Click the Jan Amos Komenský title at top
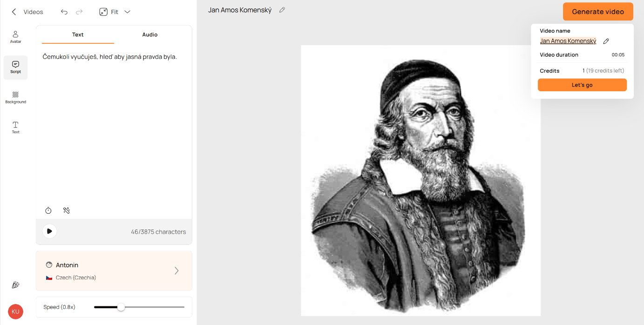The height and width of the screenshot is (325, 644). click(240, 10)
